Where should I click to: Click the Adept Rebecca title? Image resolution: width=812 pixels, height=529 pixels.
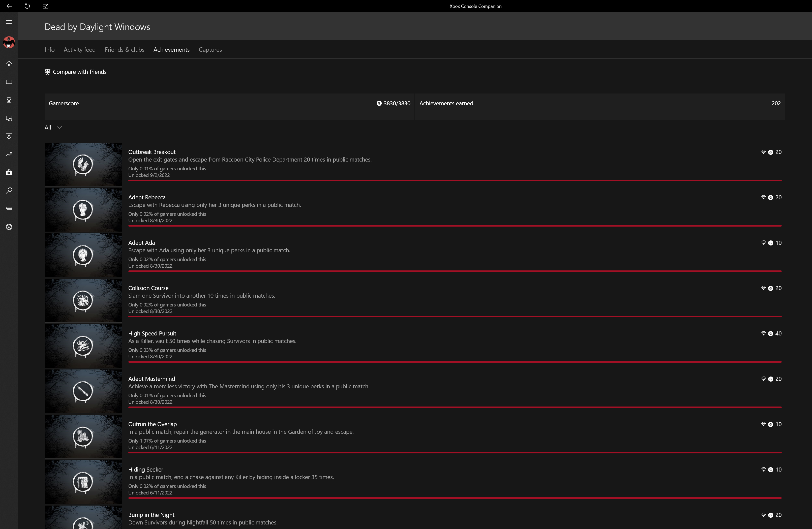pos(147,198)
